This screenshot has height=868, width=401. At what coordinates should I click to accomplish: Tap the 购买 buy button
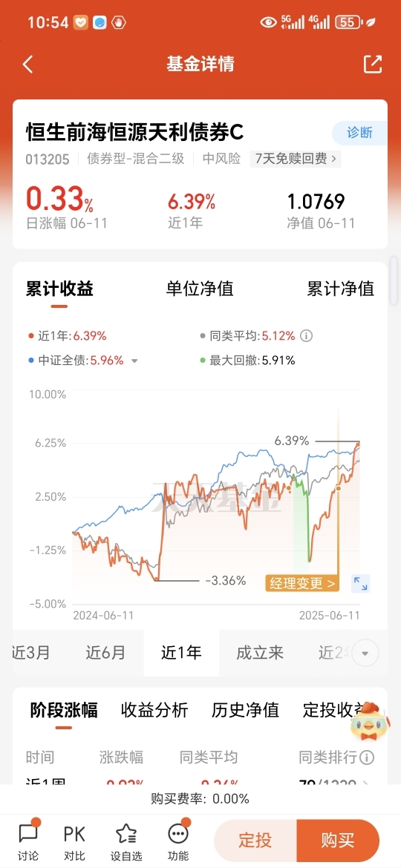[338, 841]
